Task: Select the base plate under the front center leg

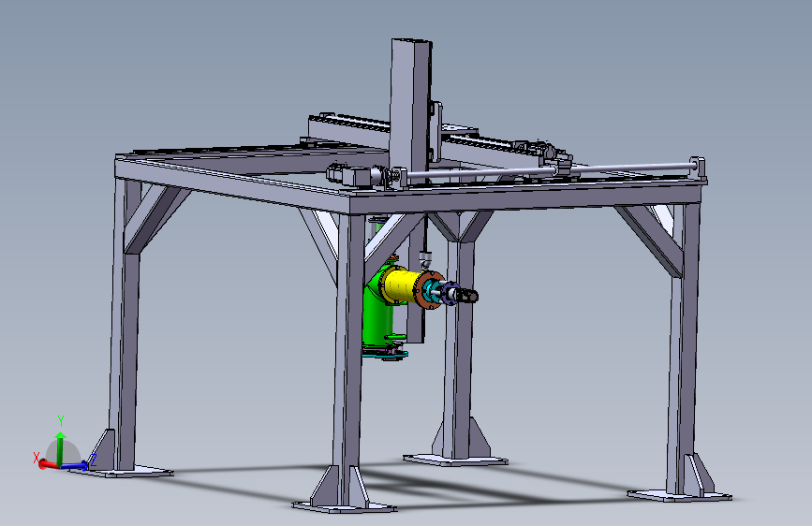Action: 344,505
